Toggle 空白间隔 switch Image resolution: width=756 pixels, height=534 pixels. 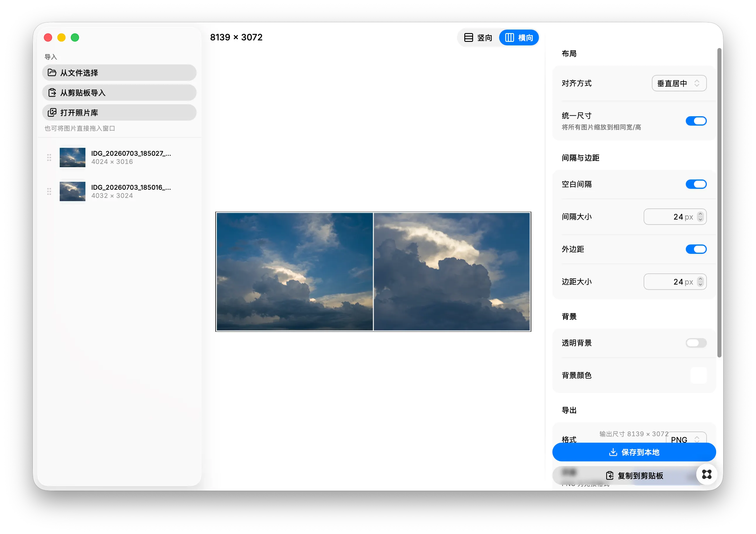[x=696, y=184]
